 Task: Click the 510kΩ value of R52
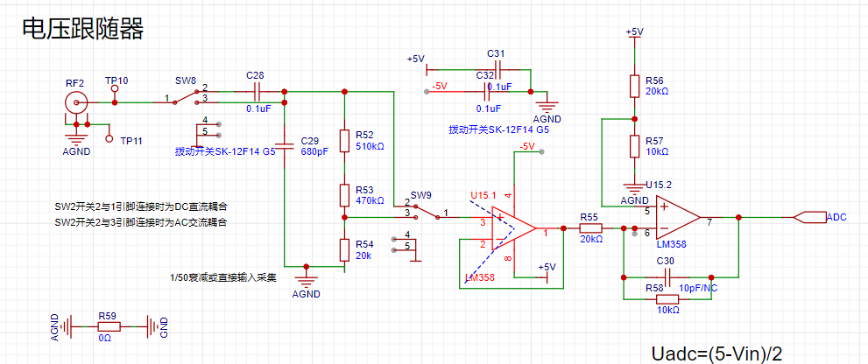pyautogui.click(x=370, y=148)
